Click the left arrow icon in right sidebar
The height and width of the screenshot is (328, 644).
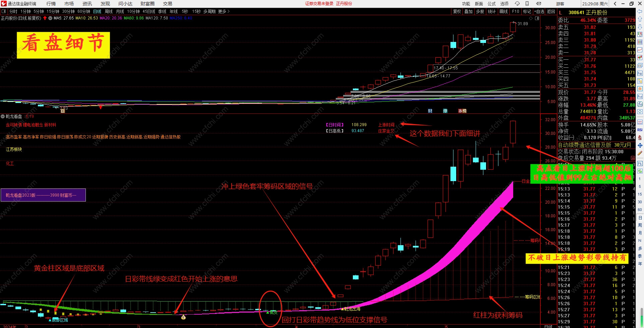(x=640, y=11)
